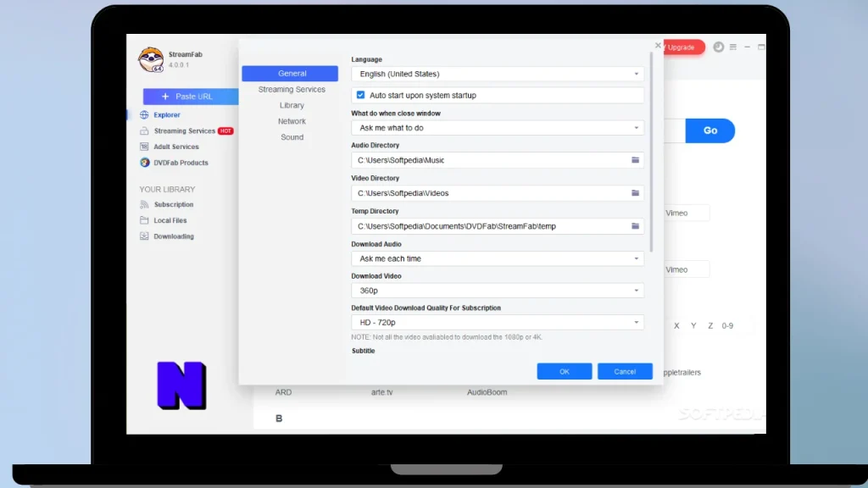Open Streaming Services in the sidebar

point(184,130)
